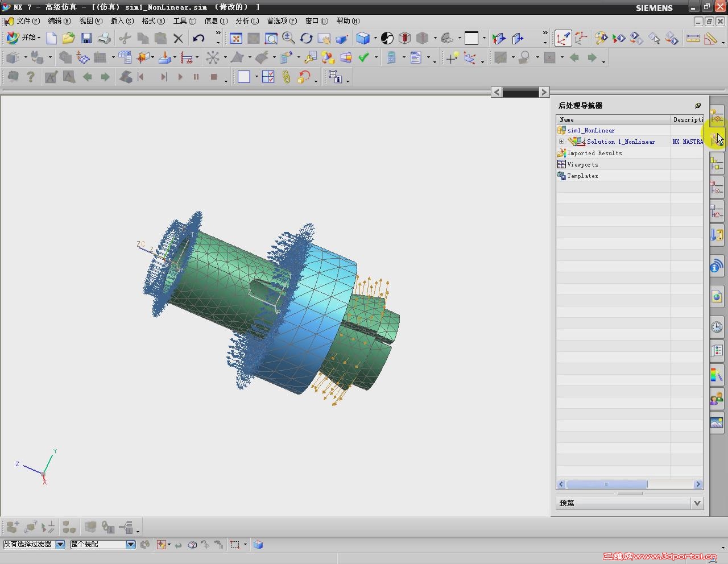This screenshot has width=728, height=564.
Task: Click the Fit view icon
Action: 236,38
